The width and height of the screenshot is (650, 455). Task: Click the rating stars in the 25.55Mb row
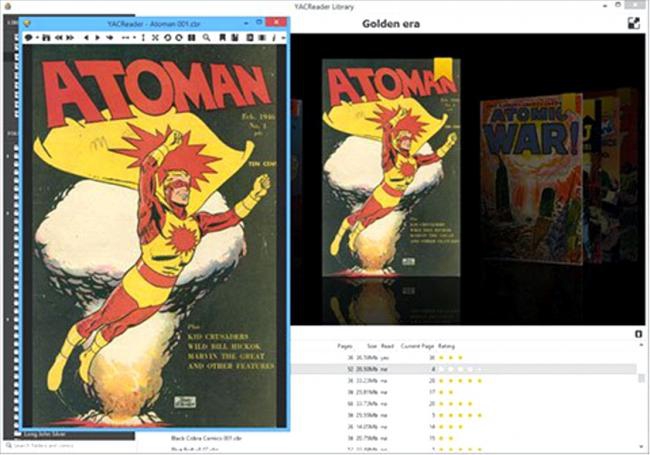[460, 415]
